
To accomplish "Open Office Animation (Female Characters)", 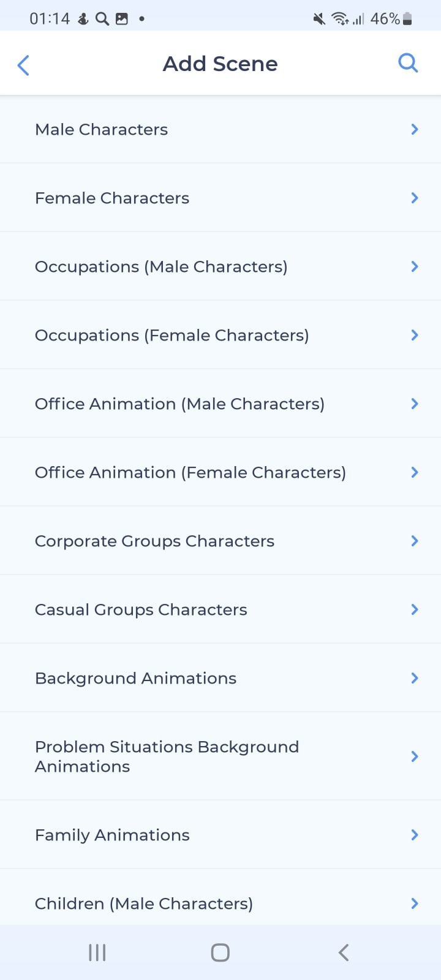I will tap(221, 472).
